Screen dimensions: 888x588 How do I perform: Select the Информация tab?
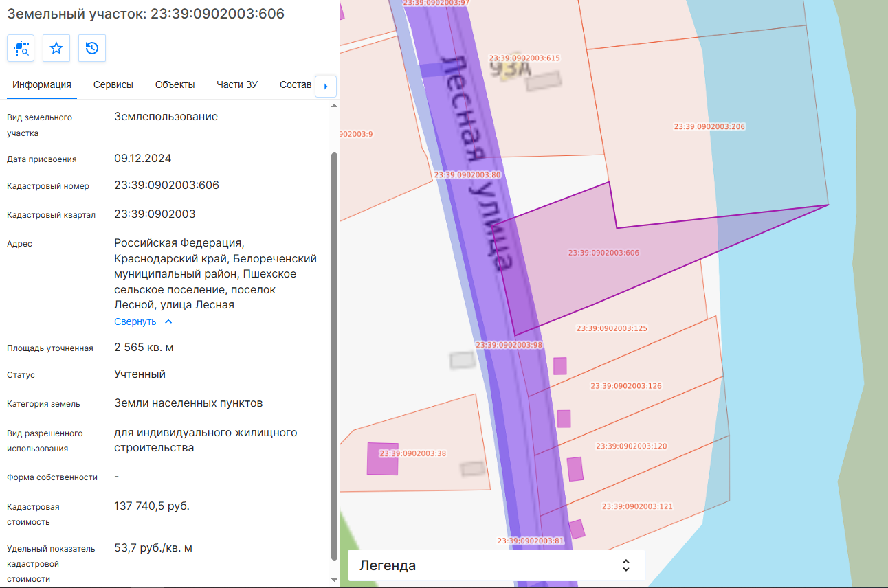click(x=42, y=85)
